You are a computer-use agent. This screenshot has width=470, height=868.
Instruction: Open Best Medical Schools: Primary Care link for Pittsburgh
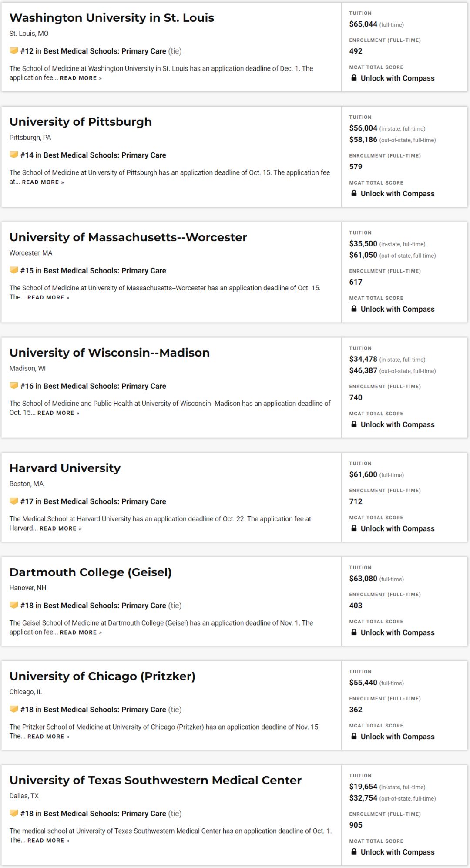(105, 155)
